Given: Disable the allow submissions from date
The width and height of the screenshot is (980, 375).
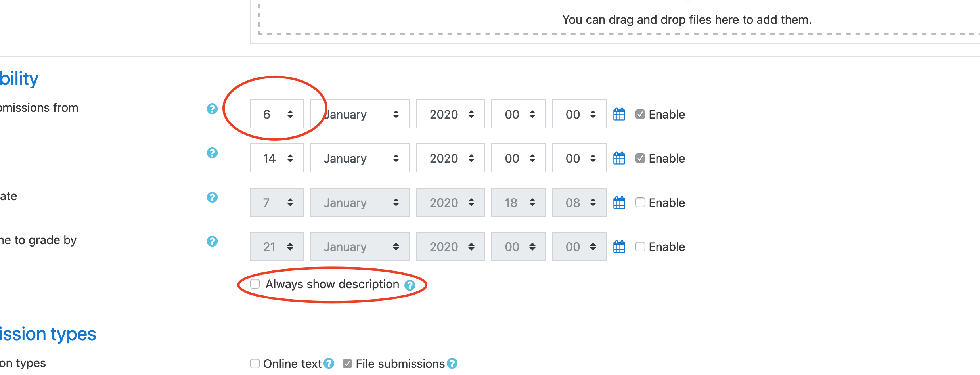Looking at the screenshot, I should 640,114.
